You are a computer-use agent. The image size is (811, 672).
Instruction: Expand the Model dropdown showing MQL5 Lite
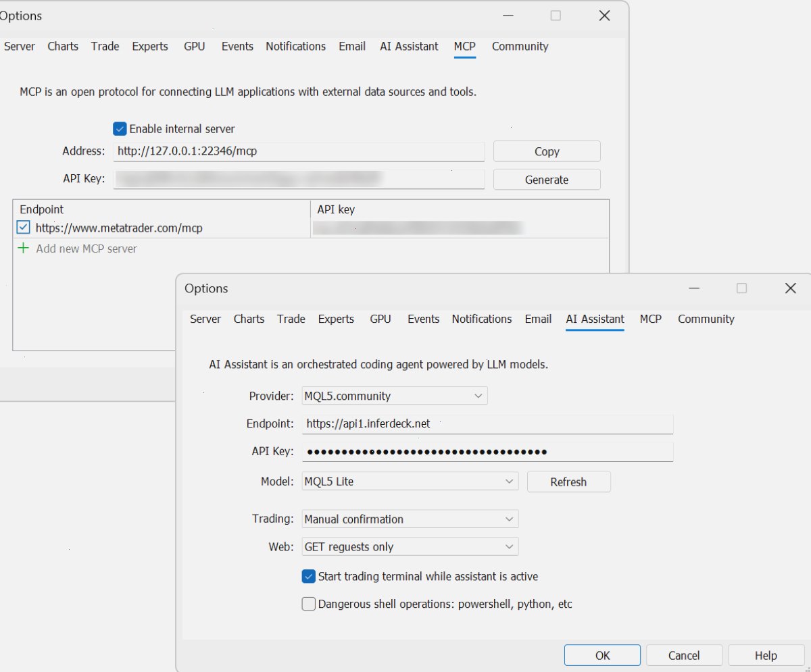point(410,482)
